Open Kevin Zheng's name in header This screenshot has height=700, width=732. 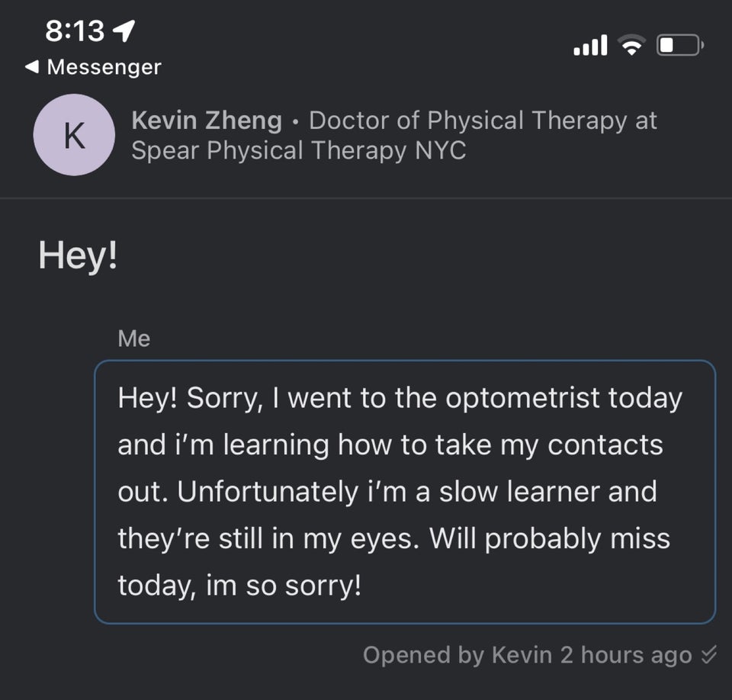point(207,120)
